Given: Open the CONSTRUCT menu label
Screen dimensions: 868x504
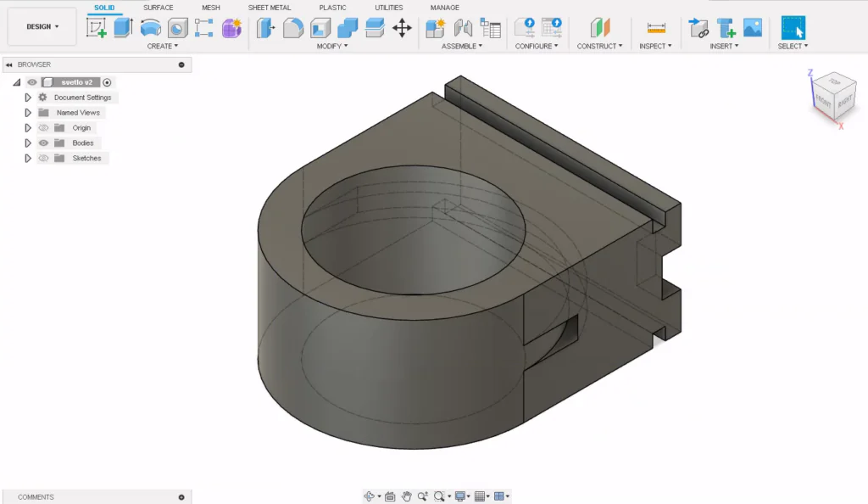Looking at the screenshot, I should (599, 46).
